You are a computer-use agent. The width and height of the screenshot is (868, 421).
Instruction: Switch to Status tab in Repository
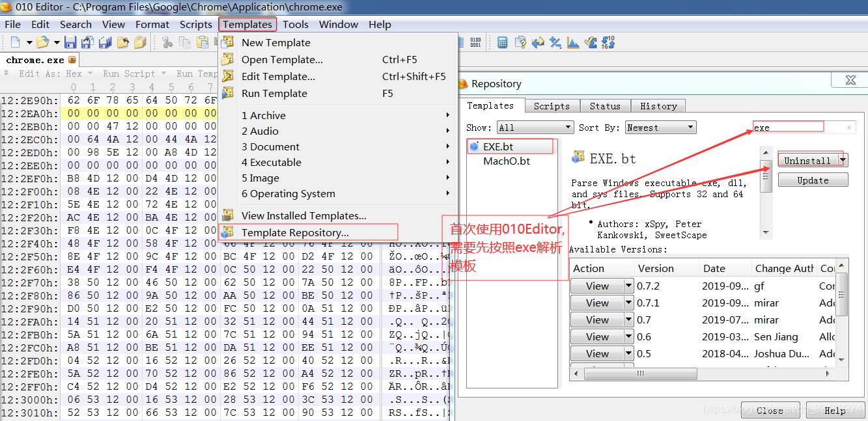605,106
